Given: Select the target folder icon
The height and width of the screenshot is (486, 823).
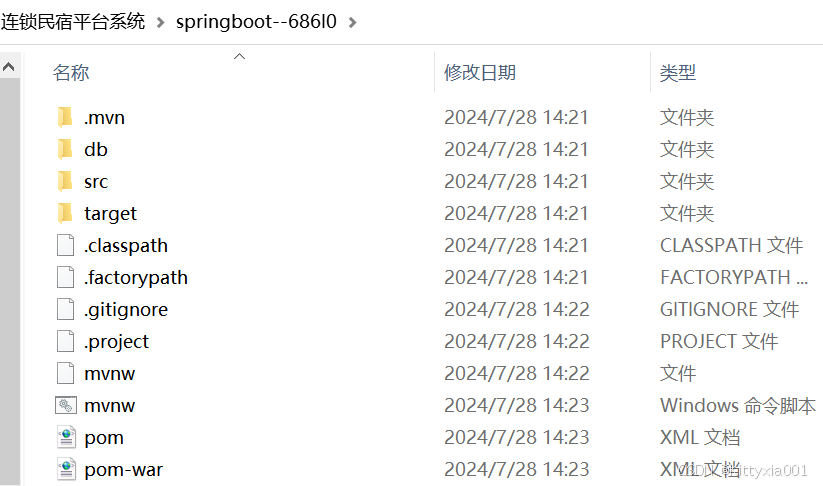Looking at the screenshot, I should (66, 213).
